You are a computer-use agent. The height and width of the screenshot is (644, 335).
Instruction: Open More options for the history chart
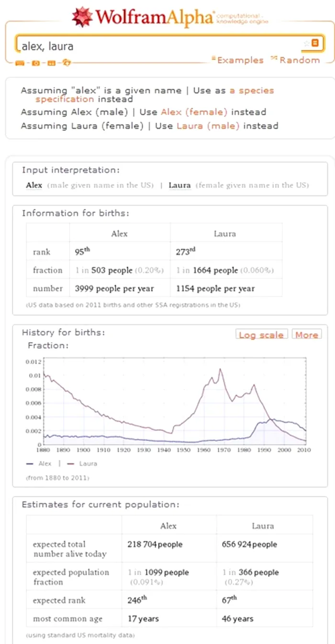pyautogui.click(x=306, y=334)
